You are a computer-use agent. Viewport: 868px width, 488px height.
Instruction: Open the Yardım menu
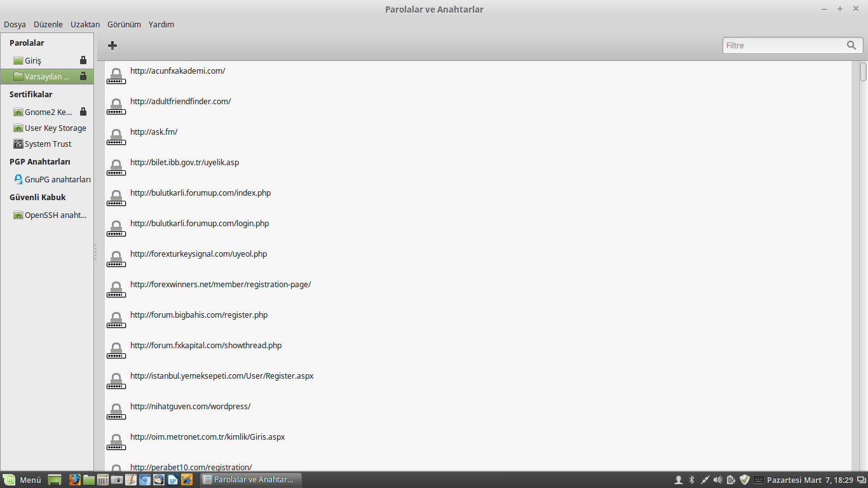(x=161, y=24)
